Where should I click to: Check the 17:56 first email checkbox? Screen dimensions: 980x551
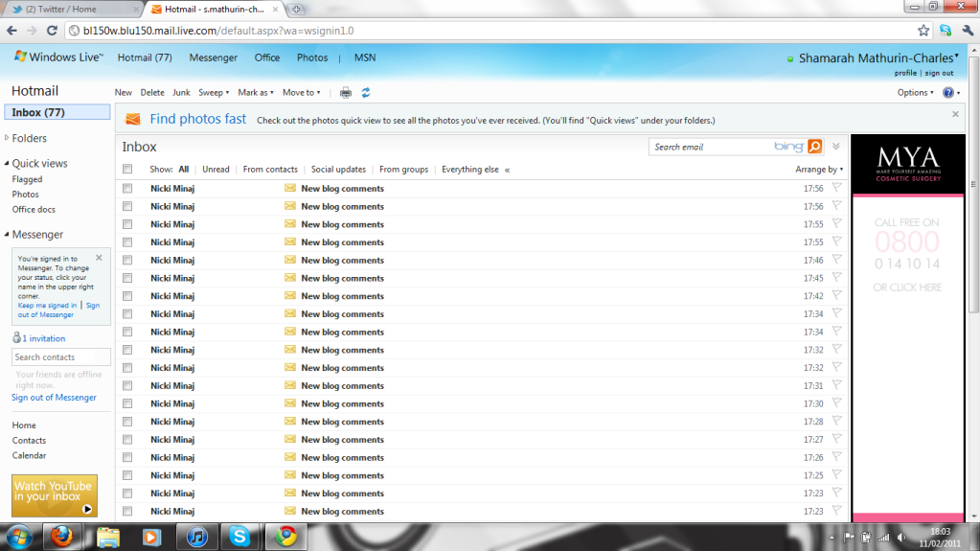[127, 188]
